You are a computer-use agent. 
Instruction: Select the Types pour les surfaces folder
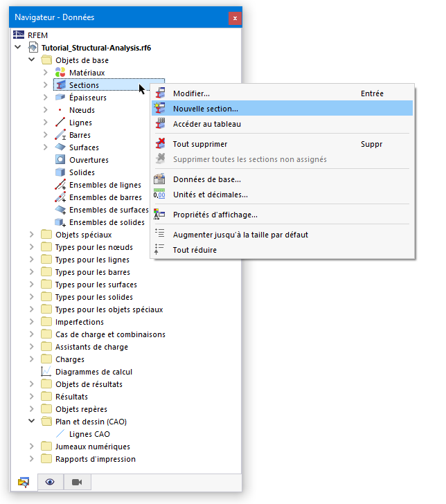click(96, 285)
